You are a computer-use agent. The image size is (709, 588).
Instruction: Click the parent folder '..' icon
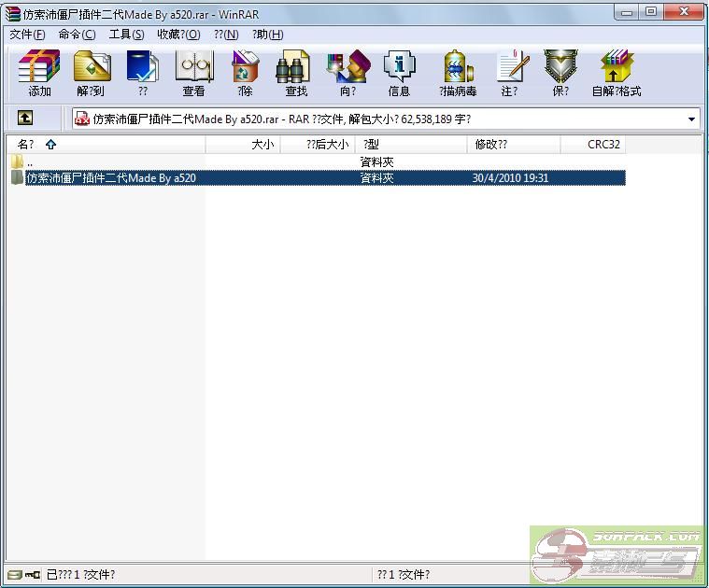(17, 161)
